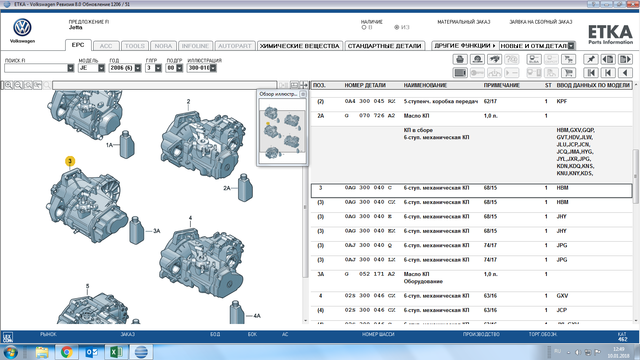Click the single left arrow back icon
The image size is (640, 360).
(x=625, y=73)
